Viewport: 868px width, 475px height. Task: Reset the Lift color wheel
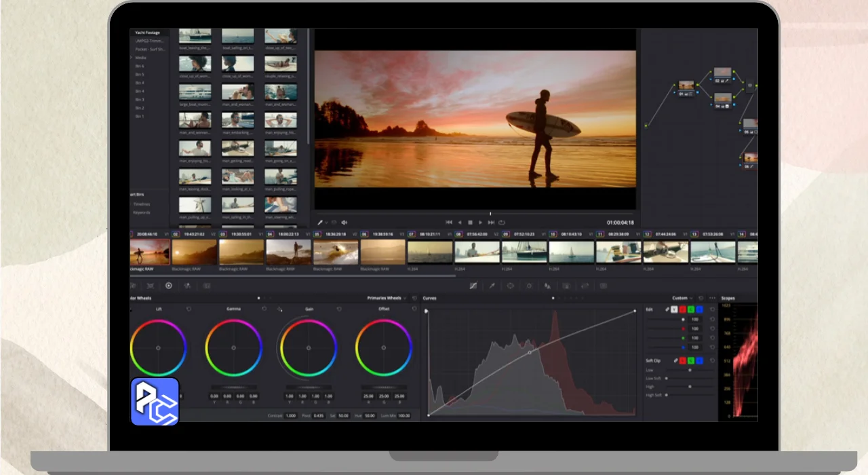189,309
